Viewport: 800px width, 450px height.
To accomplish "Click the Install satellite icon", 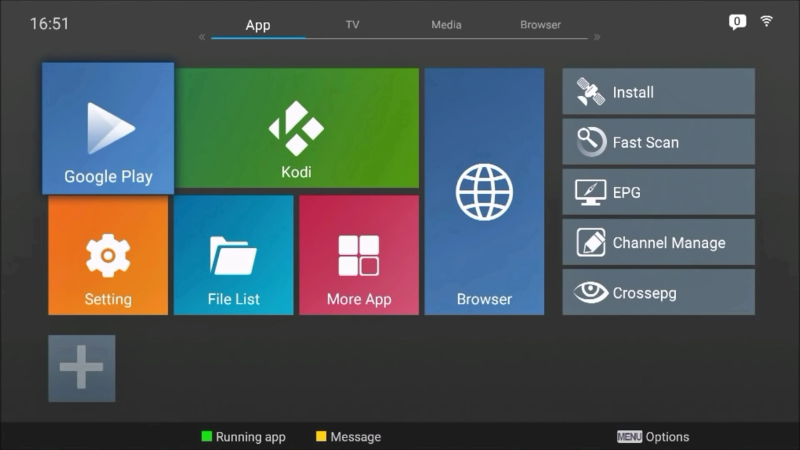I will [x=590, y=92].
